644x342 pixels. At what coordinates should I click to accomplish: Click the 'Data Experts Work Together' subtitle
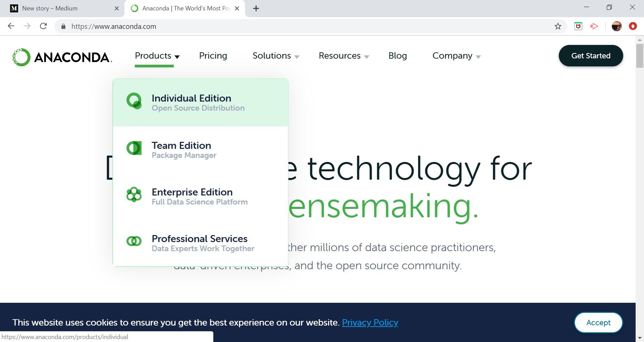[x=203, y=248]
